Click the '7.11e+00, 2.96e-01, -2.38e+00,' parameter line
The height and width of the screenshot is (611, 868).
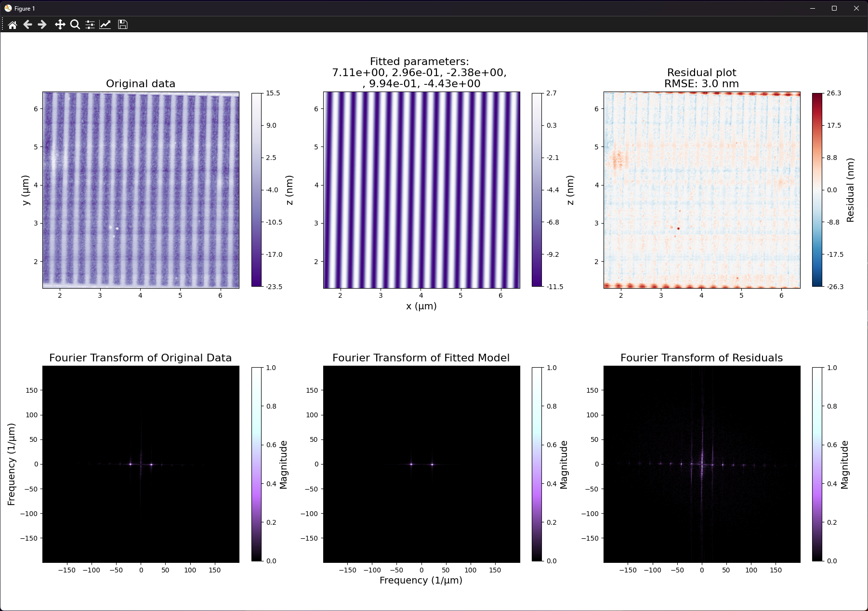[419, 73]
